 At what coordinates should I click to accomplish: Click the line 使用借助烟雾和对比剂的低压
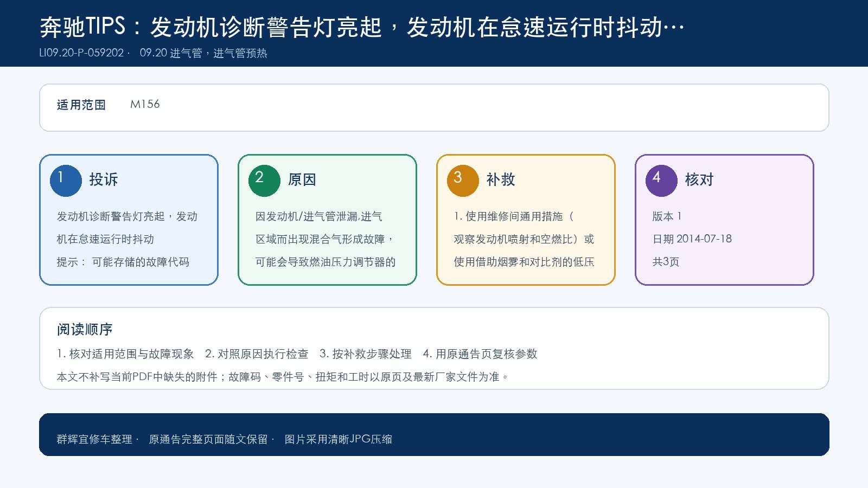point(524,262)
